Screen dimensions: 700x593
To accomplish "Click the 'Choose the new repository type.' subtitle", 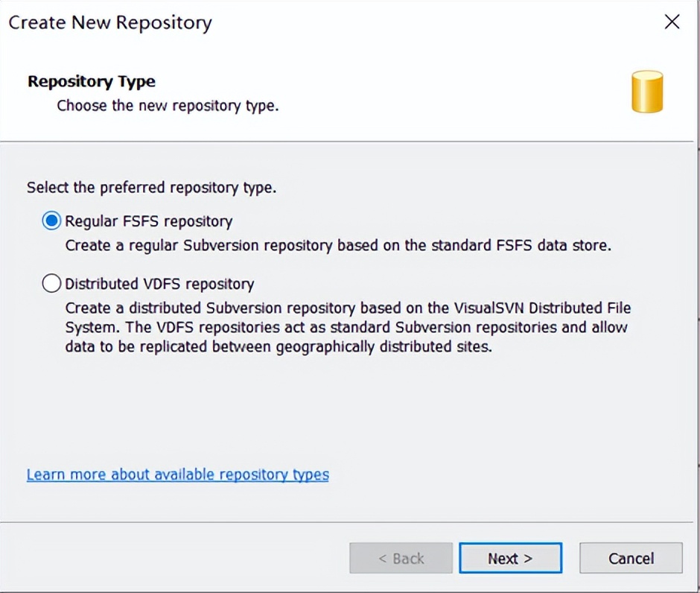I will [x=168, y=106].
